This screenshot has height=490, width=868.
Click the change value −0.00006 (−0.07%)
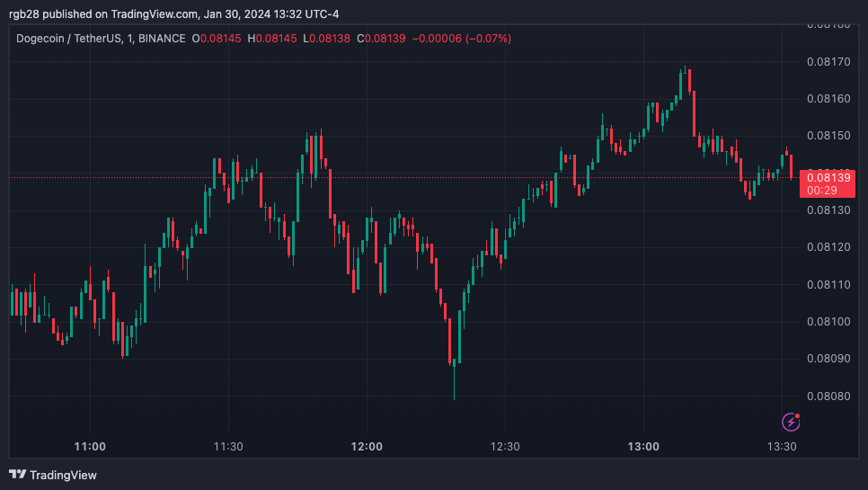[462, 39]
